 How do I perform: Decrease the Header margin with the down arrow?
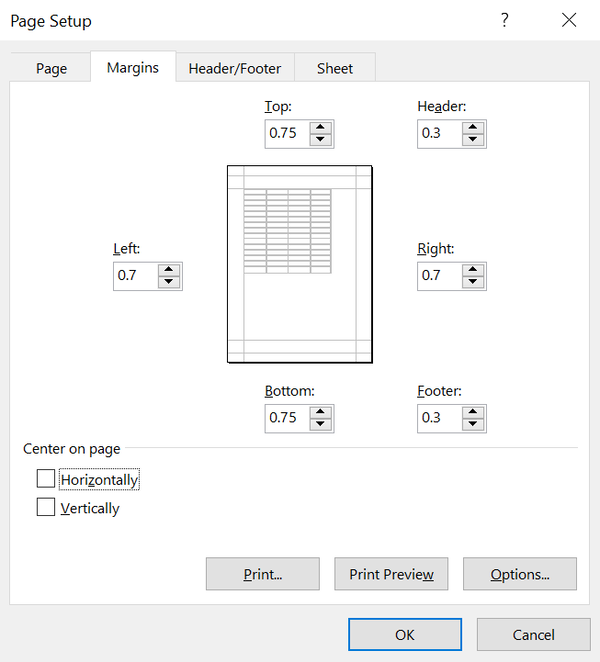point(473,139)
